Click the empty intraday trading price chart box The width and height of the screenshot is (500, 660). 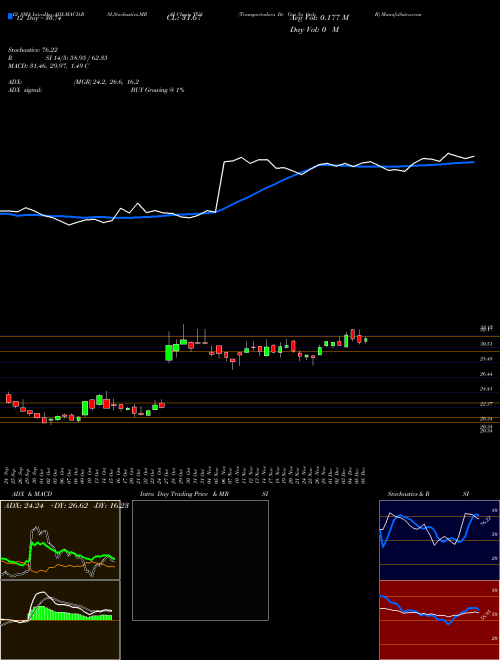click(200, 560)
